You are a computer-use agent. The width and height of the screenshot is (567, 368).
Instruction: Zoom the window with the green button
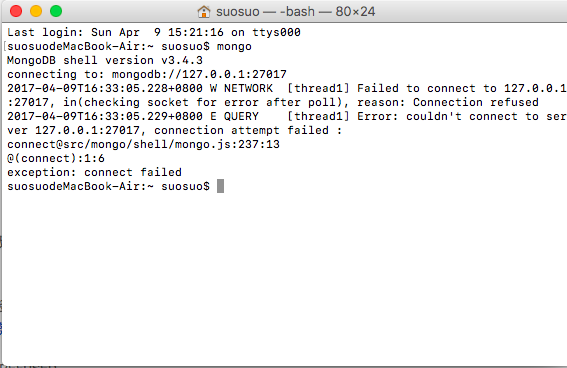56,11
